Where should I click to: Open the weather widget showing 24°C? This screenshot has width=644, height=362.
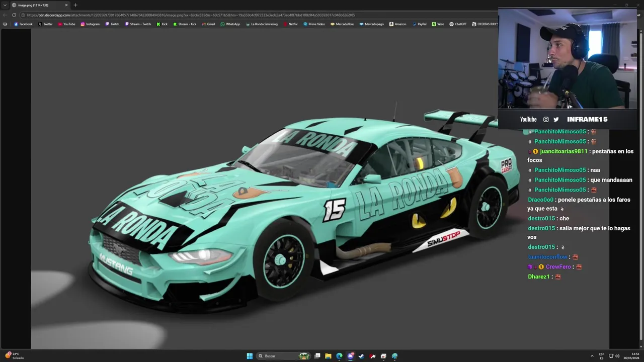click(x=15, y=356)
